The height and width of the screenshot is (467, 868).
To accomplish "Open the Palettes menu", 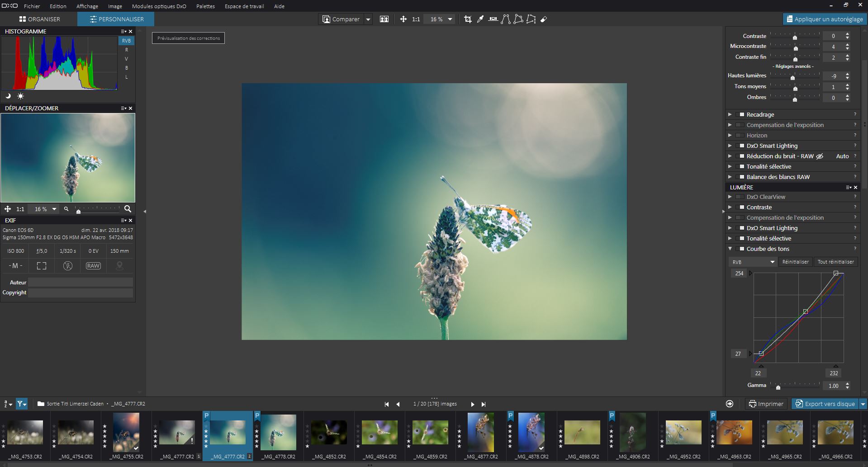I will [x=206, y=6].
